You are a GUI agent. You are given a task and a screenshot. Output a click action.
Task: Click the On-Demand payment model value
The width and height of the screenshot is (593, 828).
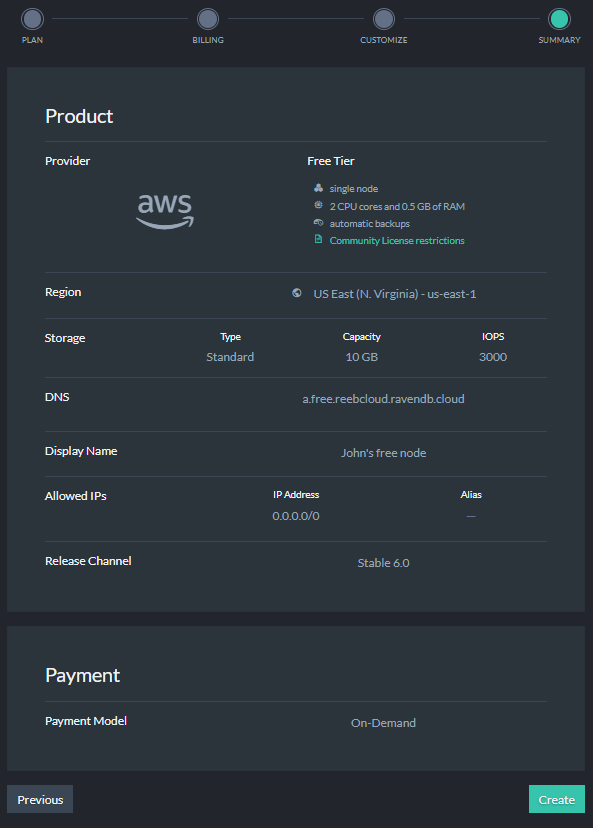click(383, 723)
